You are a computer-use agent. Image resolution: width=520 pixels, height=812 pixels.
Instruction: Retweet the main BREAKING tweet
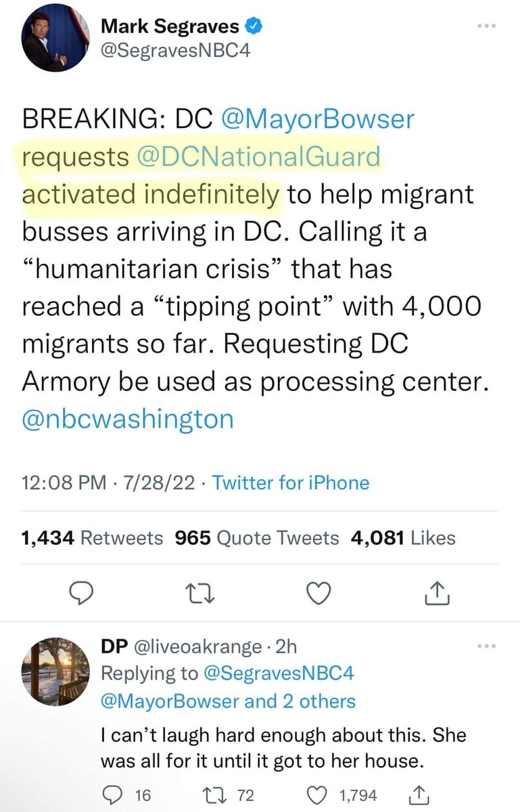202,593
